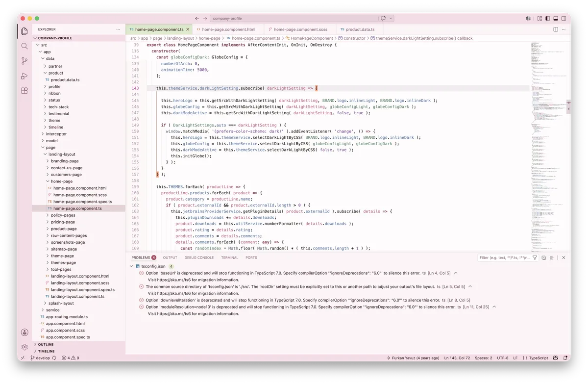Collapse the 'baseUrl' deprecated error details

tap(455, 273)
